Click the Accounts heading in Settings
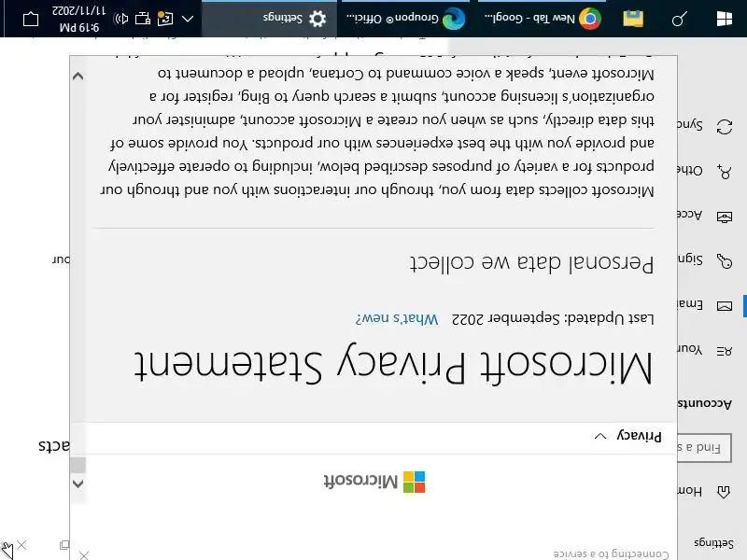This screenshot has width=747, height=560. [x=704, y=404]
